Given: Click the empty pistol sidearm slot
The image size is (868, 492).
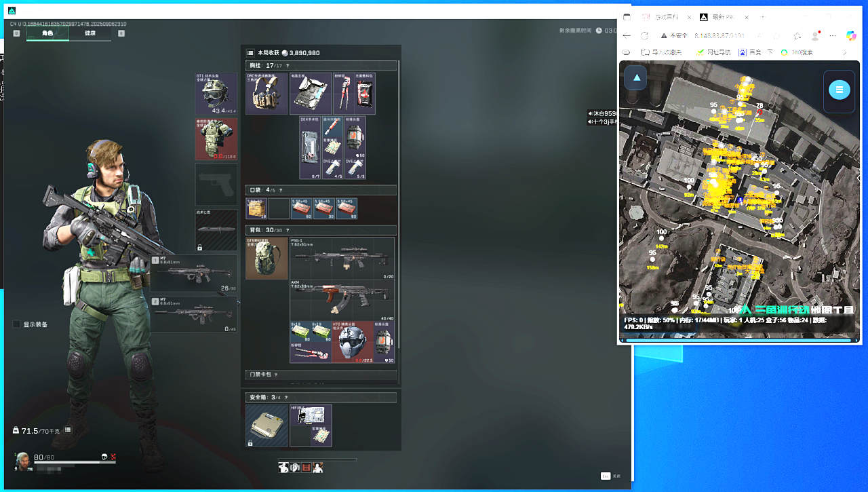Looking at the screenshot, I should [216, 184].
